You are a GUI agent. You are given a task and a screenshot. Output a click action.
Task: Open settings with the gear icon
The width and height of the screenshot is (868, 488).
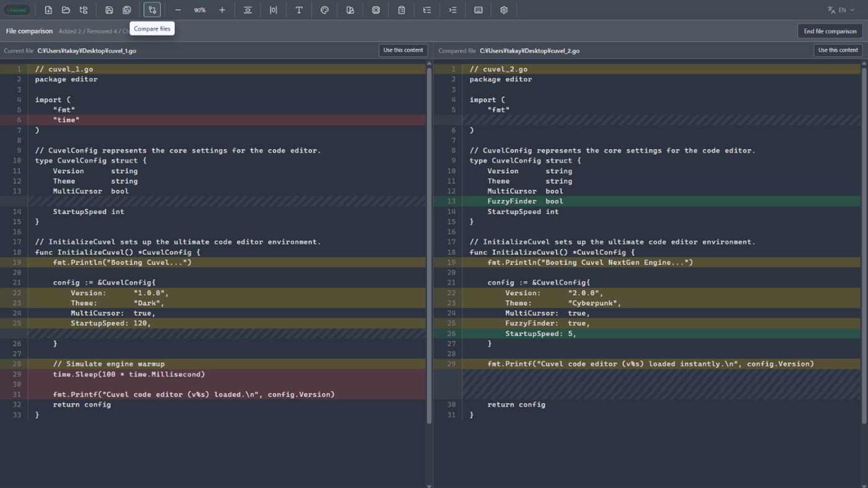pos(504,10)
